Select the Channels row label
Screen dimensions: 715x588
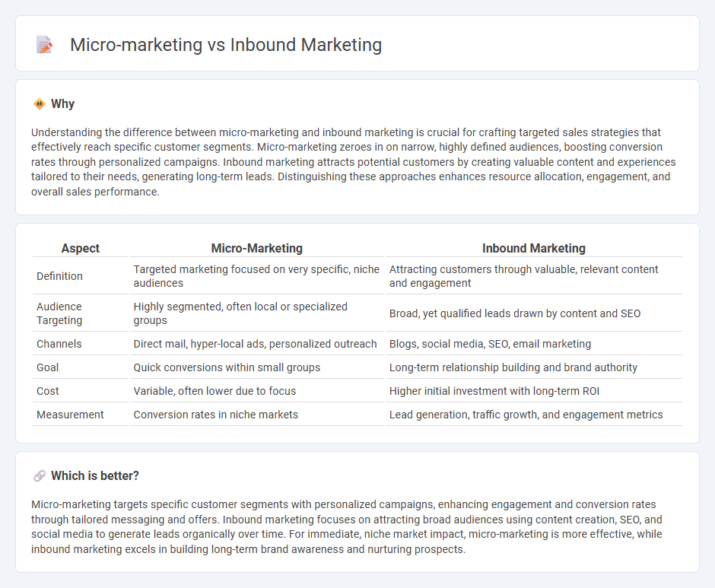tap(59, 344)
